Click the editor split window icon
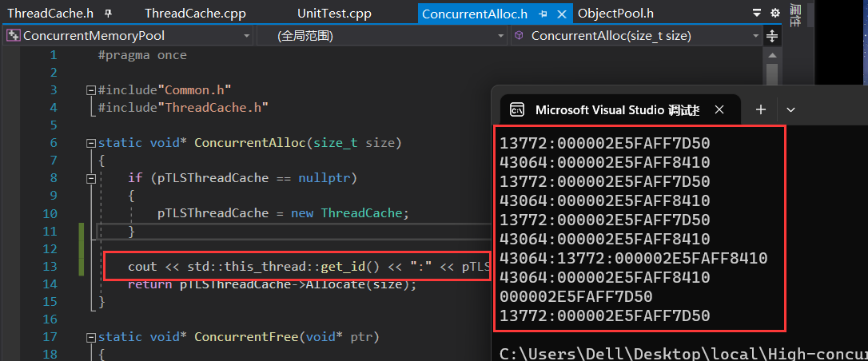Viewport: 868px width, 361px height. [x=771, y=37]
